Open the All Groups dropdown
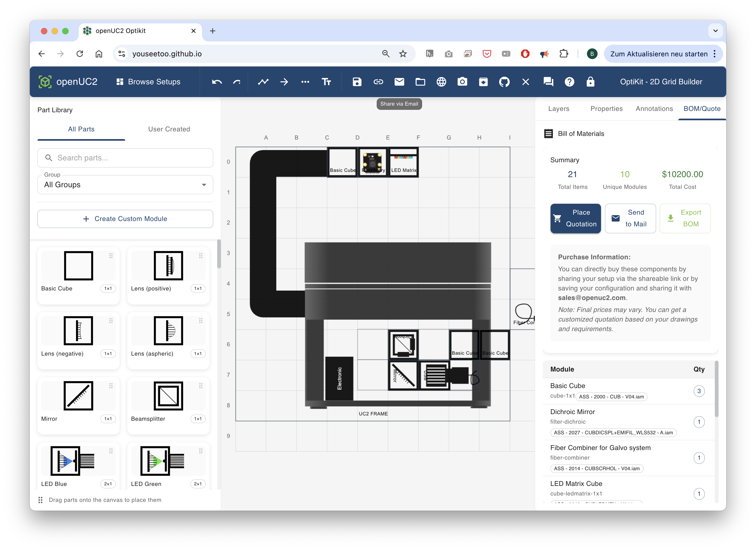This screenshot has height=550, width=756. click(x=125, y=185)
